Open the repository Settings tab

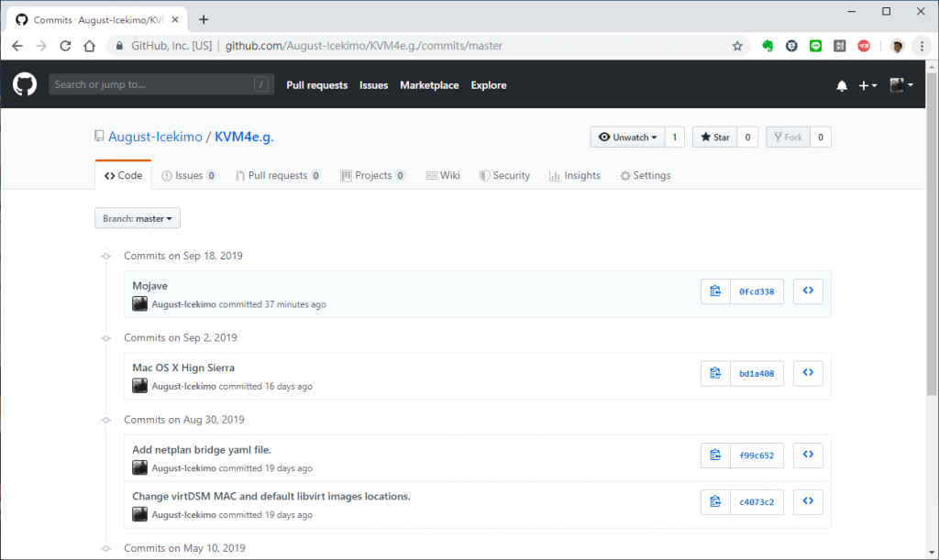tap(646, 175)
